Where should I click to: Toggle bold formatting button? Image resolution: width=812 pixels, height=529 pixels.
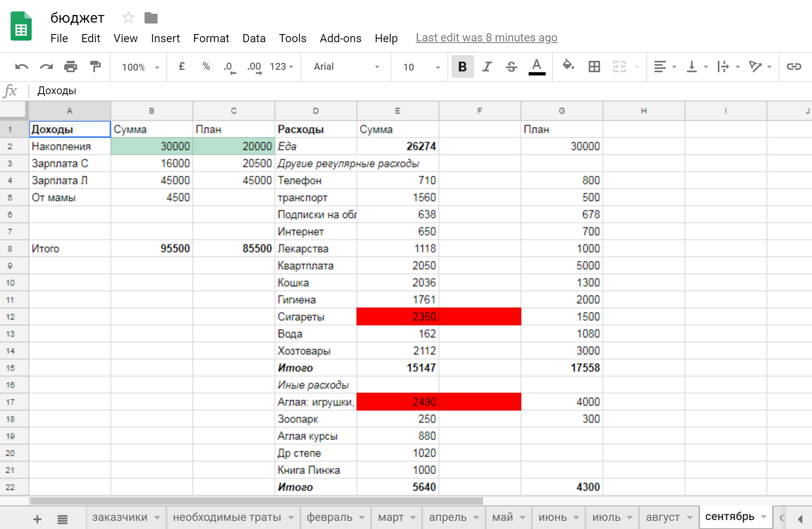(x=462, y=67)
